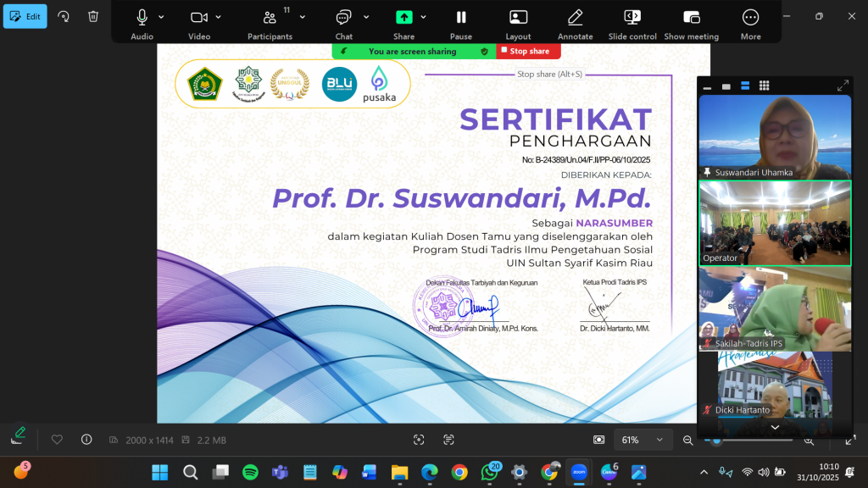Toggle the microphone Audio button

point(142,18)
